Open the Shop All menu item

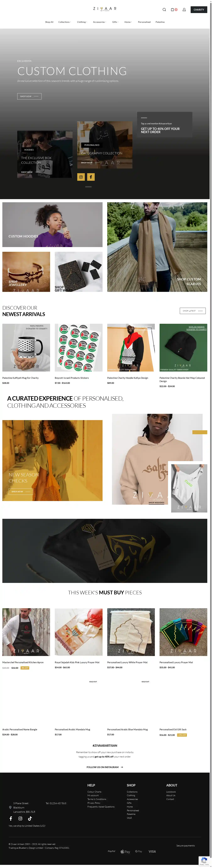pos(49,22)
